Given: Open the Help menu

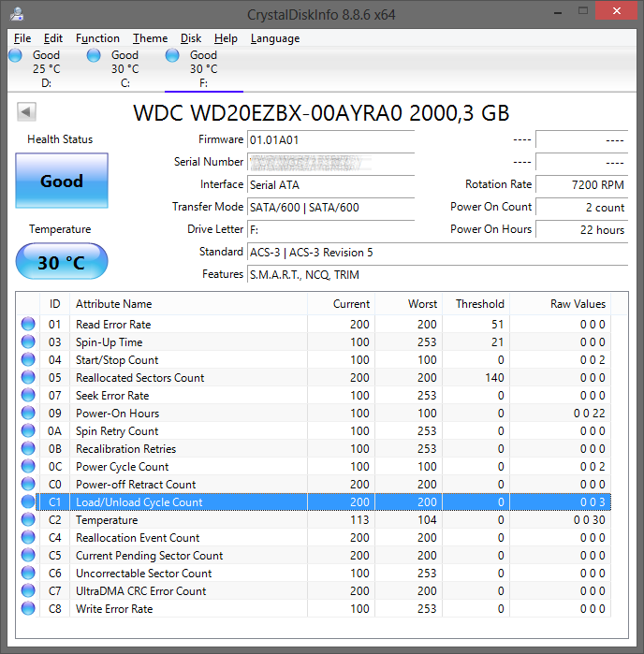Looking at the screenshot, I should (226, 38).
